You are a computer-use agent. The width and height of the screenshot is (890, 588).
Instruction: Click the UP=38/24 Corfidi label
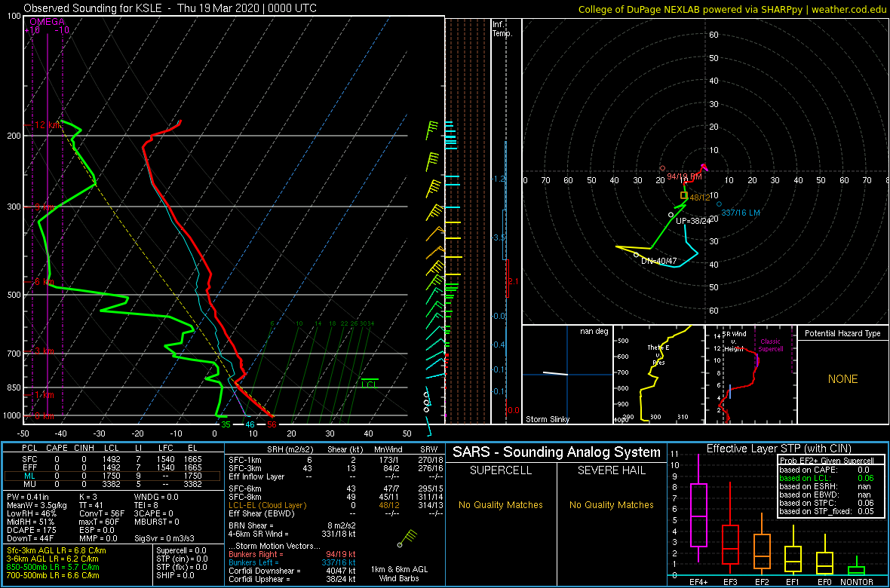[x=694, y=220]
